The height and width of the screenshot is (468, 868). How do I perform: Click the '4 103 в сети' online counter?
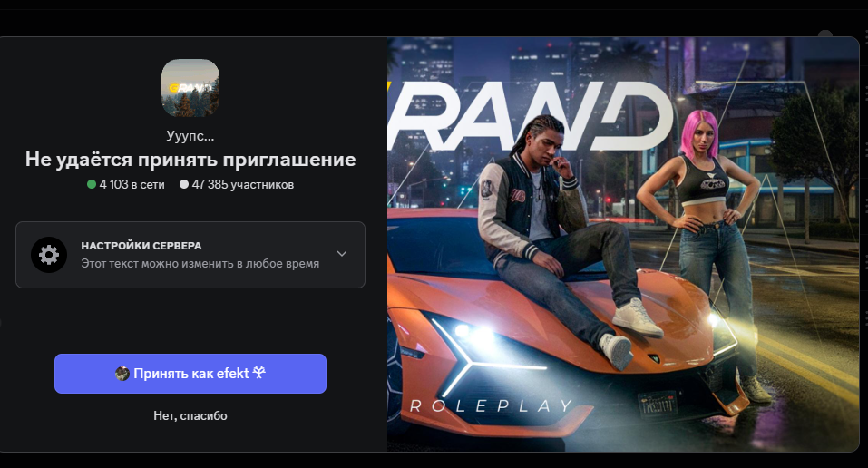[x=132, y=184]
